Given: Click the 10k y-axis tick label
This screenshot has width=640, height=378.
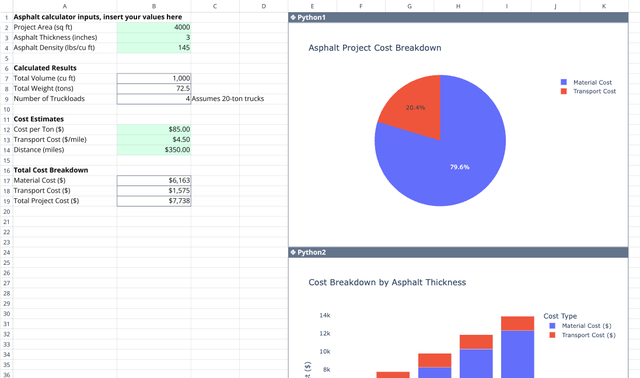Looking at the screenshot, I should (325, 351).
